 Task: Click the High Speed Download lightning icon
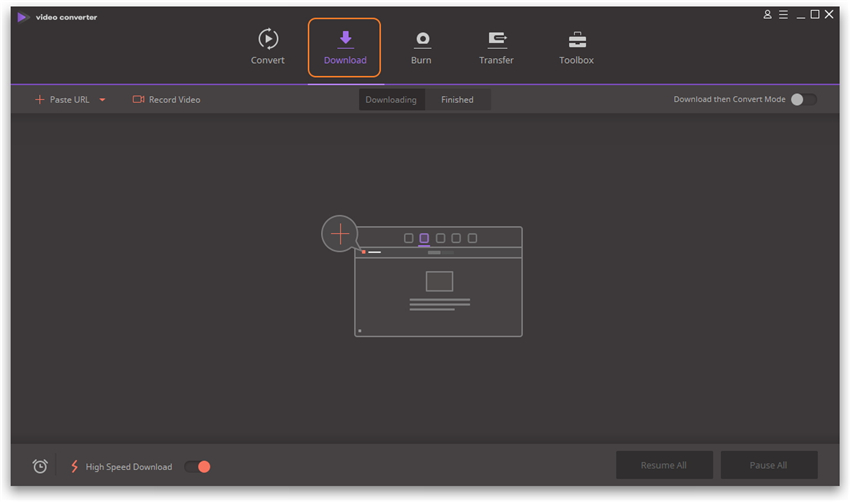75,466
